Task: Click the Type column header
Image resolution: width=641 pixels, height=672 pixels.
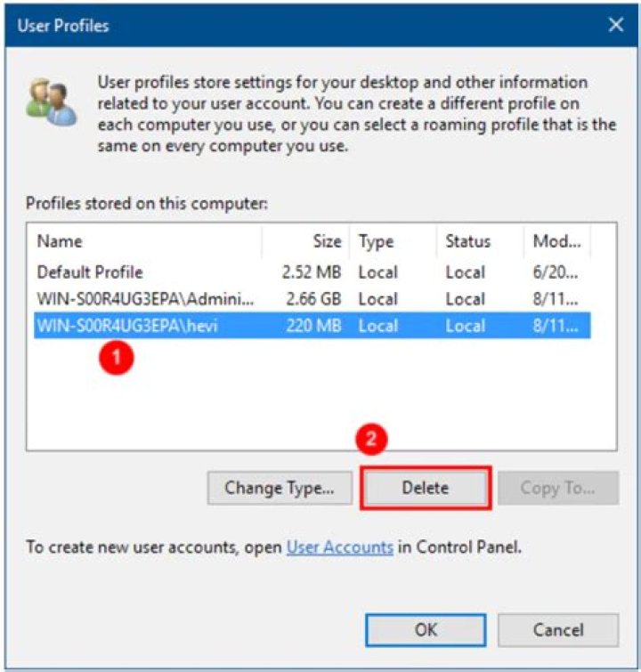Action: [x=376, y=241]
